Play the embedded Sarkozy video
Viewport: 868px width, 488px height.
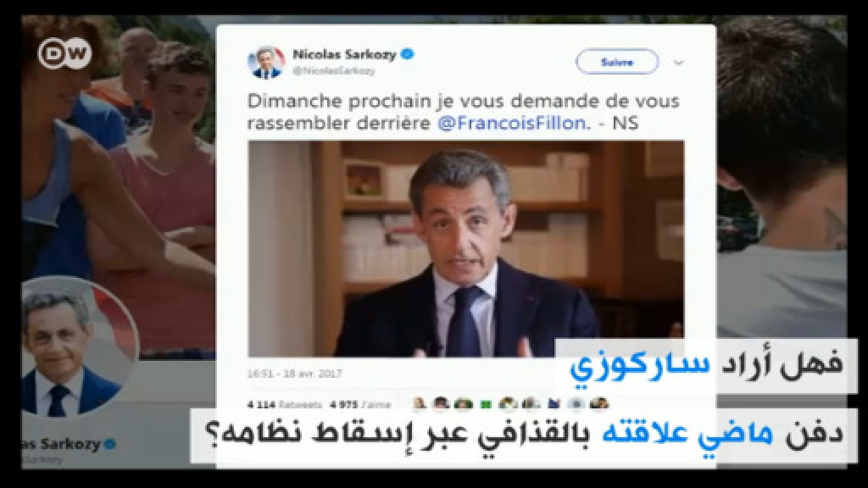tap(465, 248)
